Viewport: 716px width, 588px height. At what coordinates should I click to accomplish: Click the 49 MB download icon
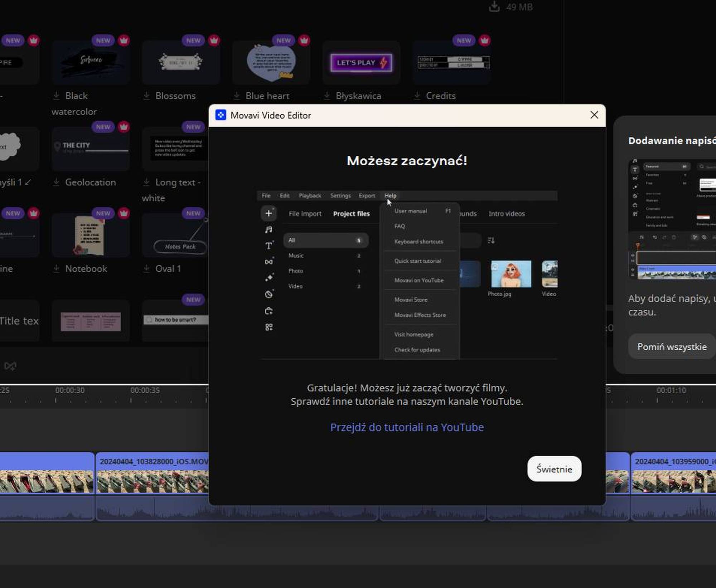click(x=494, y=6)
